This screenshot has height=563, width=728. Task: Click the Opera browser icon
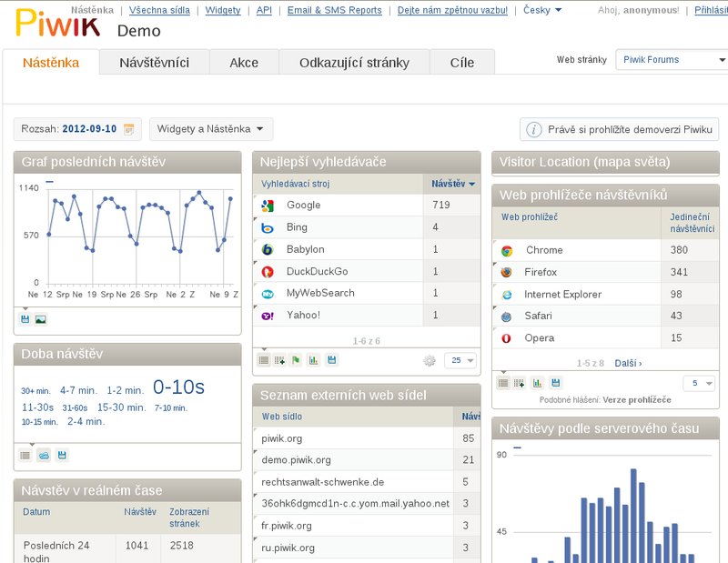point(507,339)
